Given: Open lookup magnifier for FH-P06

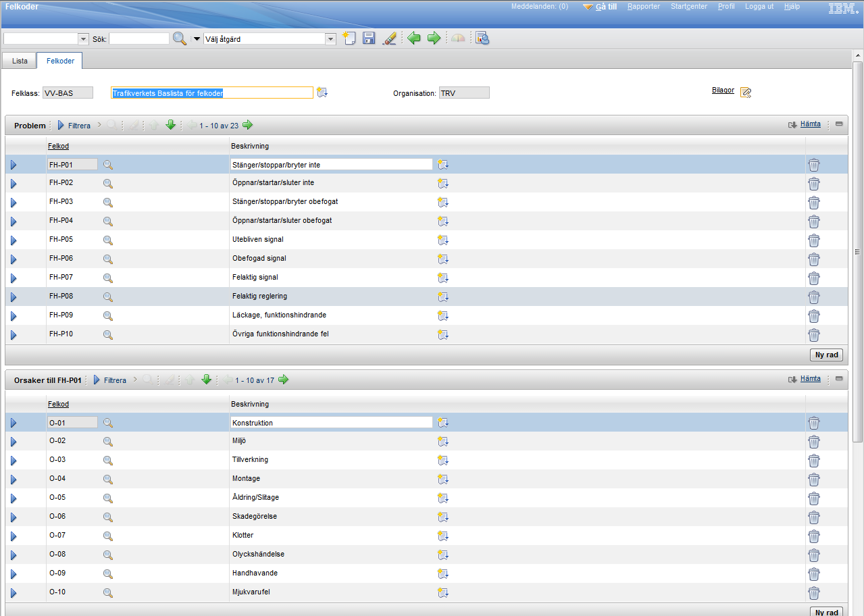Looking at the screenshot, I should tap(107, 259).
